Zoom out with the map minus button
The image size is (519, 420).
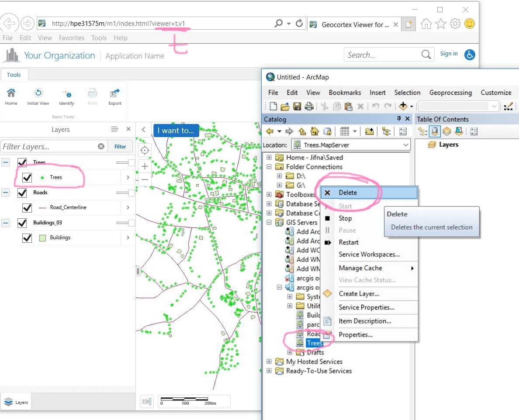coord(145,179)
